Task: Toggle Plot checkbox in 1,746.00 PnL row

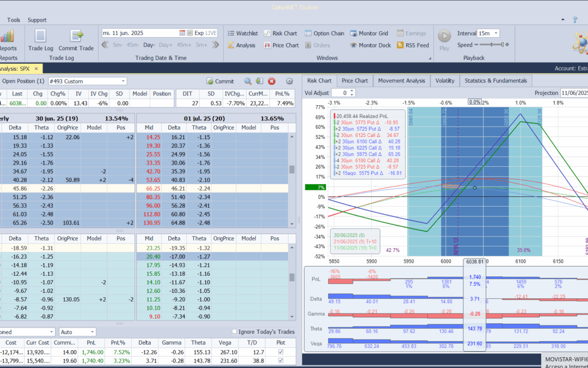Action: pyautogui.click(x=280, y=352)
